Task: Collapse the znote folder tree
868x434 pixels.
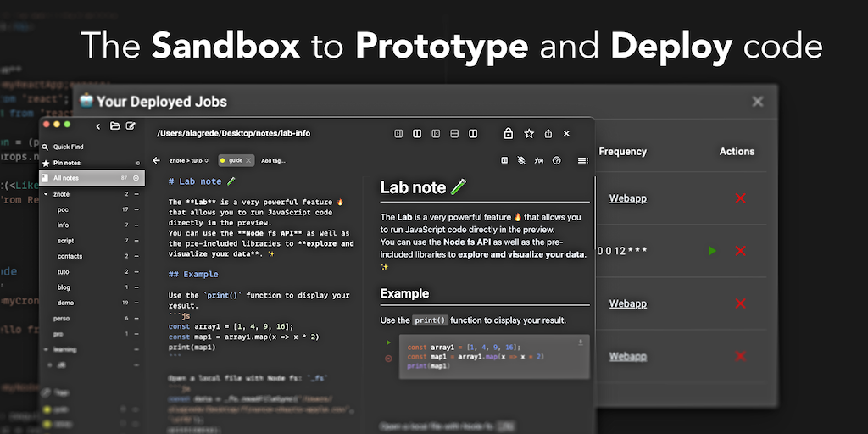Action: click(46, 194)
